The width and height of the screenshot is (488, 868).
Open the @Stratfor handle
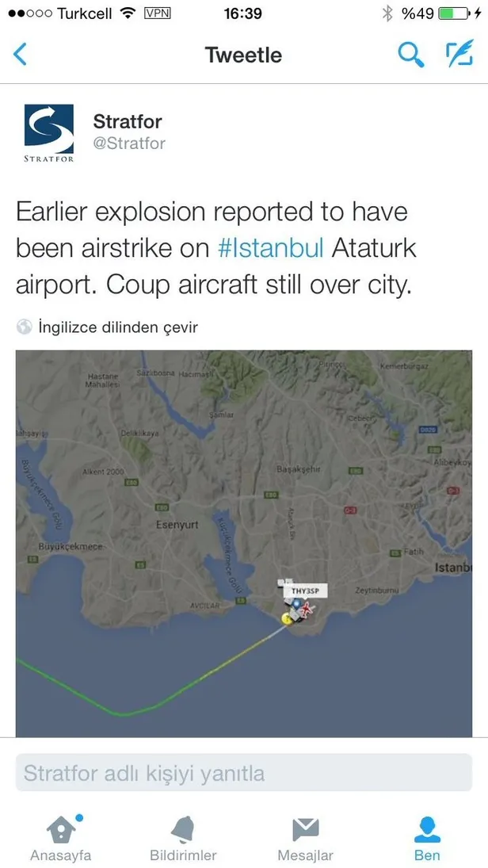pyautogui.click(x=129, y=143)
